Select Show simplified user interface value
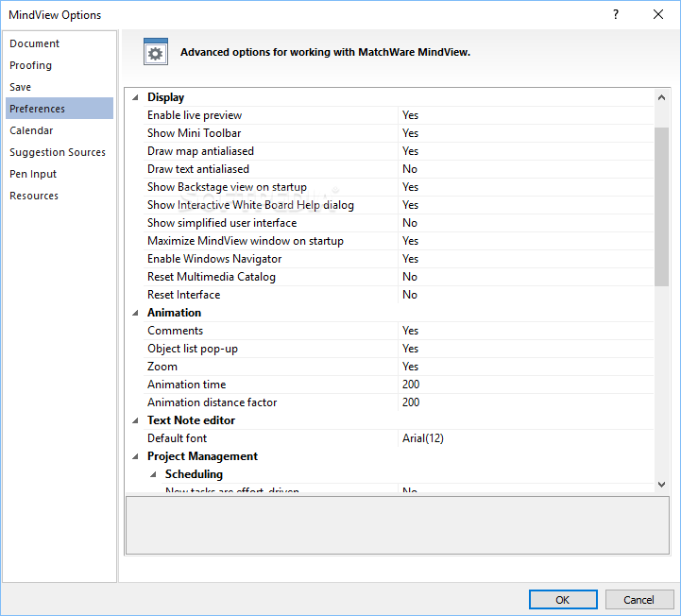The width and height of the screenshot is (681, 616). pyautogui.click(x=525, y=223)
